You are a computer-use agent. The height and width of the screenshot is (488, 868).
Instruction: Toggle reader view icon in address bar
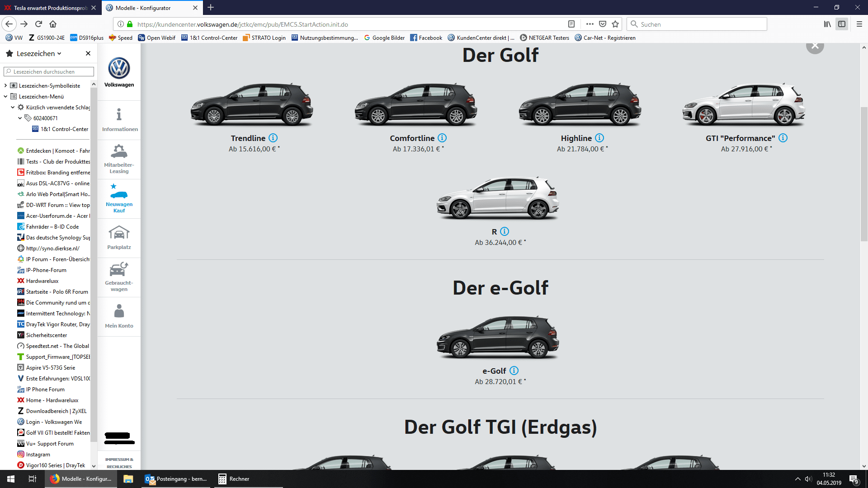571,24
